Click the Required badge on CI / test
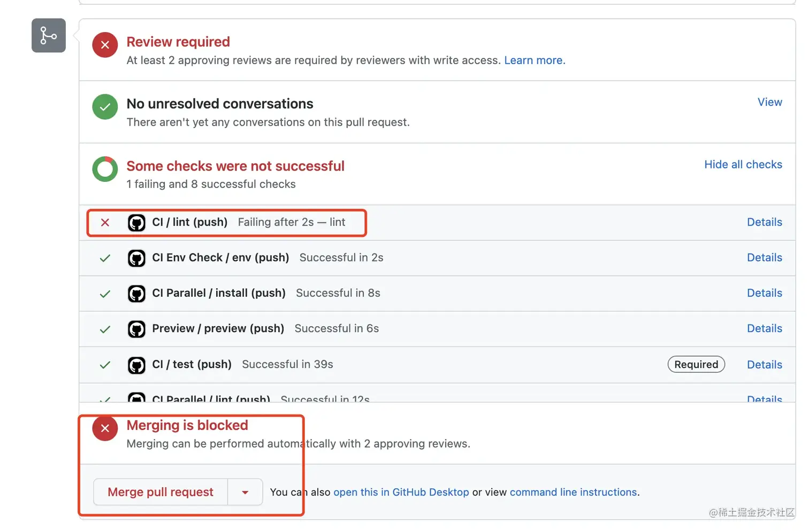The width and height of the screenshot is (809, 532). [x=696, y=365]
